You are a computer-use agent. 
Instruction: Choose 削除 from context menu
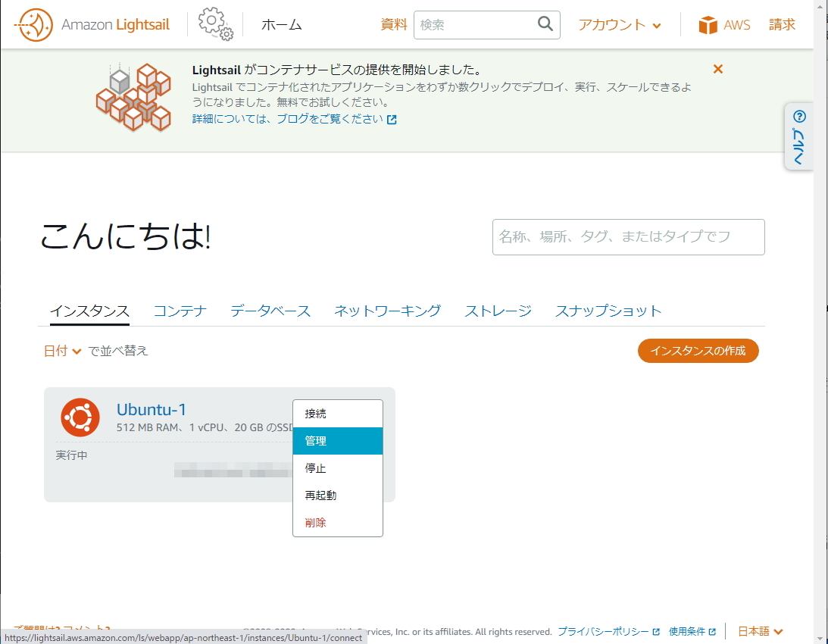338,523
